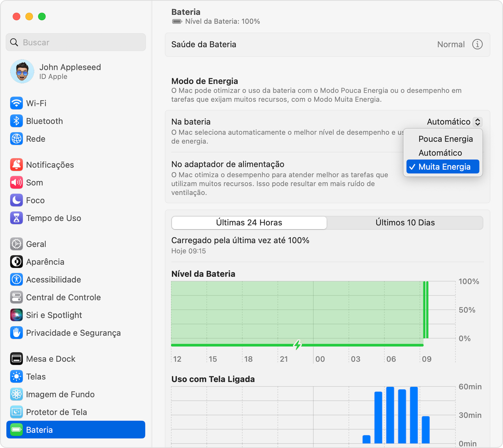The height and width of the screenshot is (448, 503).
Task: Click the Saúde da Bateria label
Action: [x=204, y=44]
